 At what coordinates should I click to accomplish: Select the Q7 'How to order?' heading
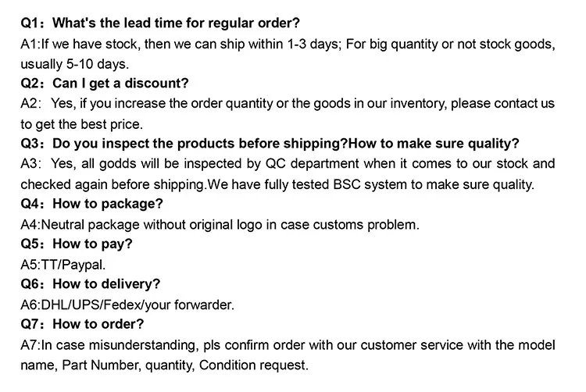82,323
